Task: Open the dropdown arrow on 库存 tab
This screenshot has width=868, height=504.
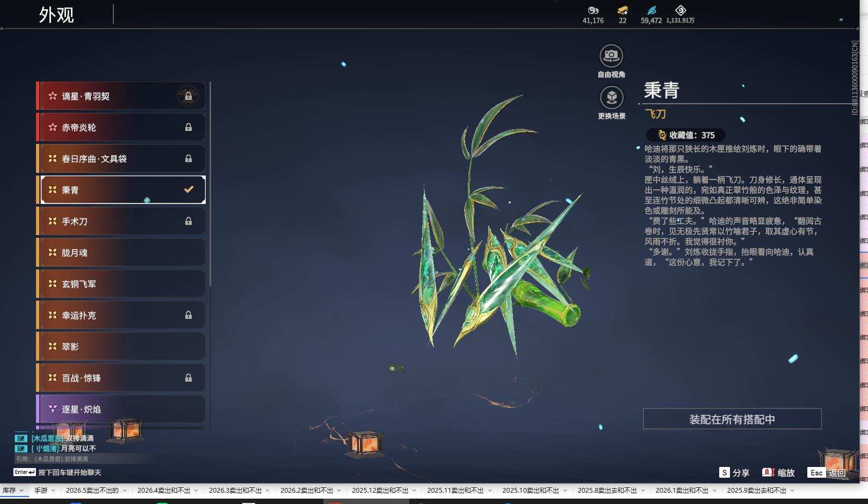Action: click(21, 491)
